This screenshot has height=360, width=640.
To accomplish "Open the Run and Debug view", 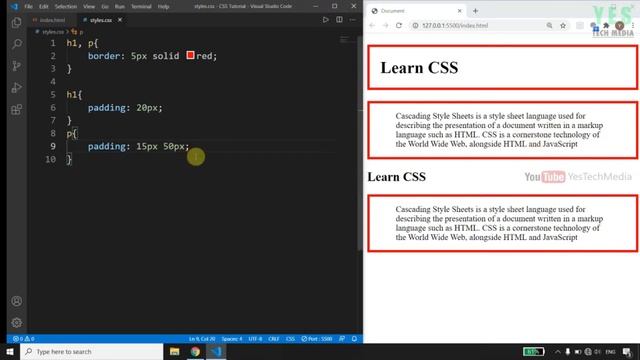I will pyautogui.click(x=17, y=87).
